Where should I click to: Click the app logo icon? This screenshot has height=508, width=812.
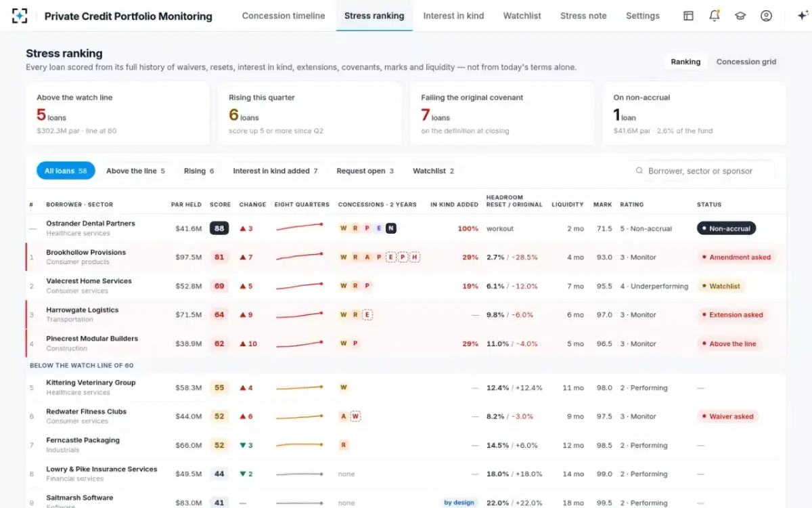click(x=20, y=16)
